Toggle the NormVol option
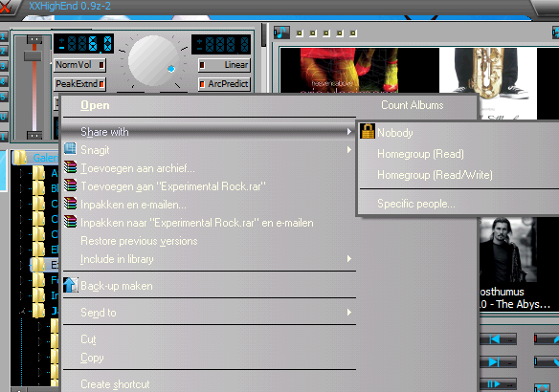The image size is (559, 392). 79,65
